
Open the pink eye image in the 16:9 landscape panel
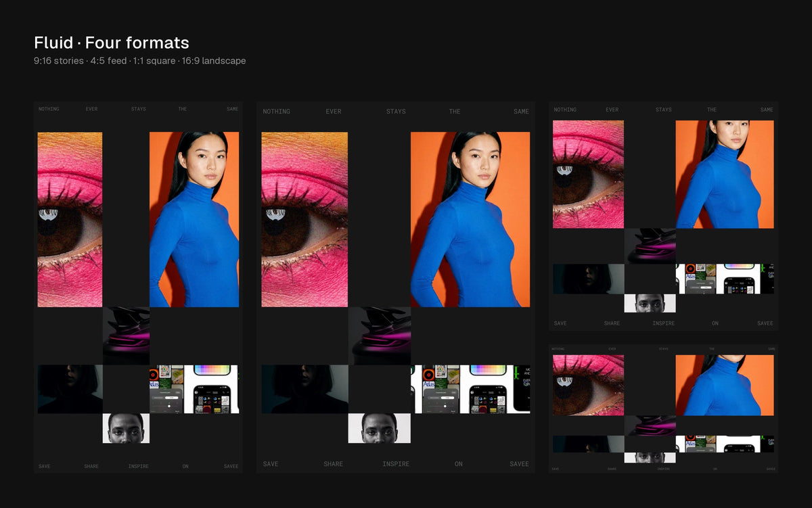pos(589,385)
